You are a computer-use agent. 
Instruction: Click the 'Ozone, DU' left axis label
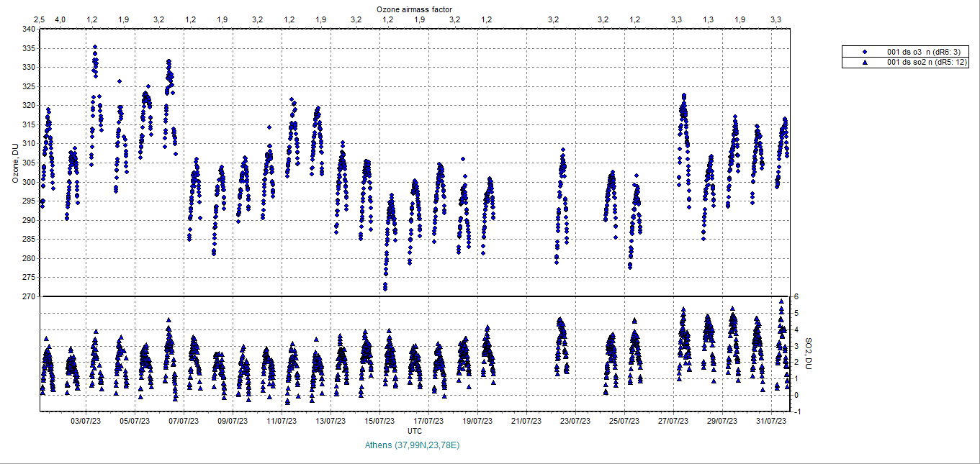[14, 163]
